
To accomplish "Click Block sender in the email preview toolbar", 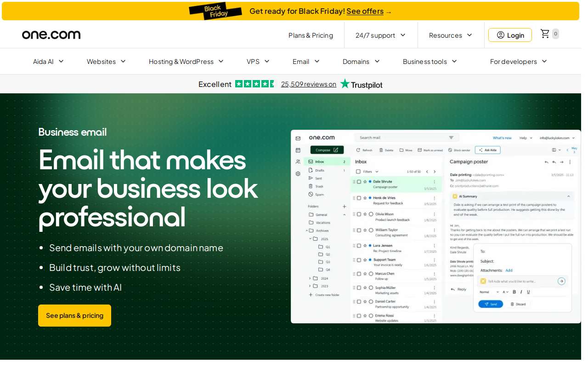I will pos(459,150).
